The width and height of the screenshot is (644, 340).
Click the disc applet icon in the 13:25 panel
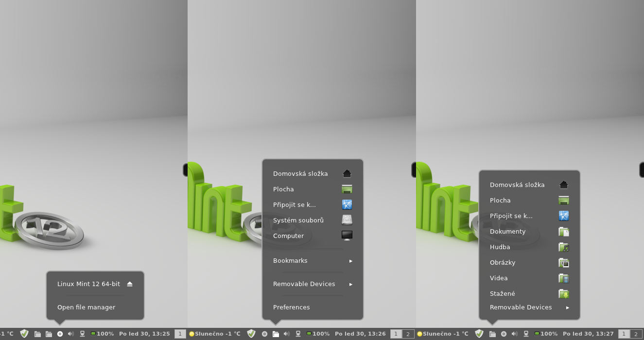point(60,334)
